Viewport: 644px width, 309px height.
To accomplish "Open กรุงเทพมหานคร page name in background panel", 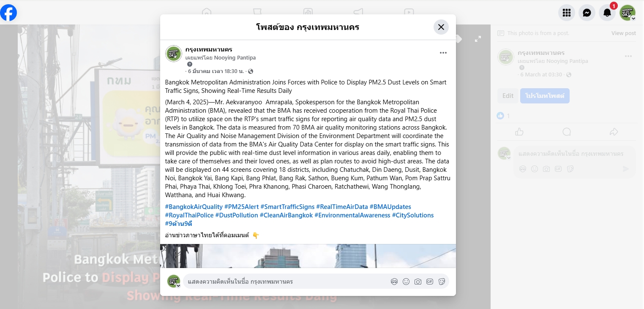I will [541, 53].
